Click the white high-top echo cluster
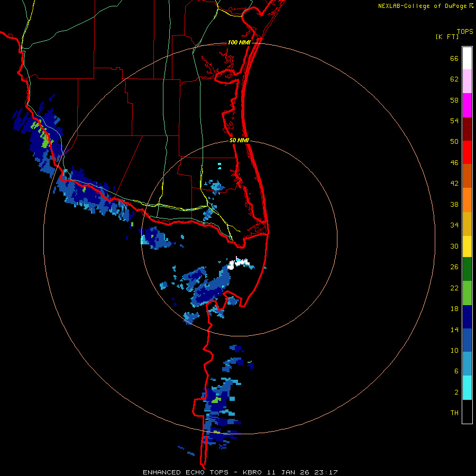Viewport: 476px width, 476px height. [x=238, y=263]
